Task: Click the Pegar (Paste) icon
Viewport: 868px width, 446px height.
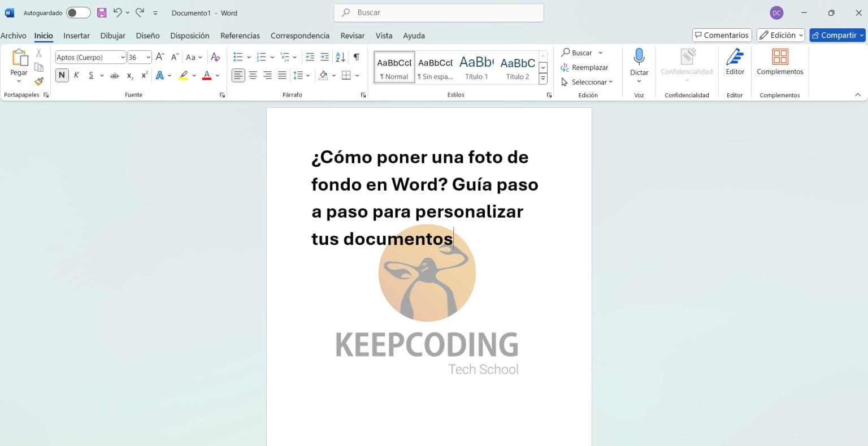Action: pos(19,58)
